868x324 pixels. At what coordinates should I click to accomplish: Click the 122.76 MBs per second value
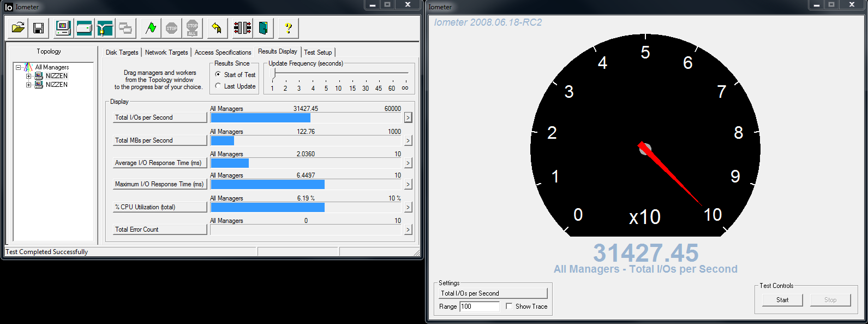[x=306, y=132]
